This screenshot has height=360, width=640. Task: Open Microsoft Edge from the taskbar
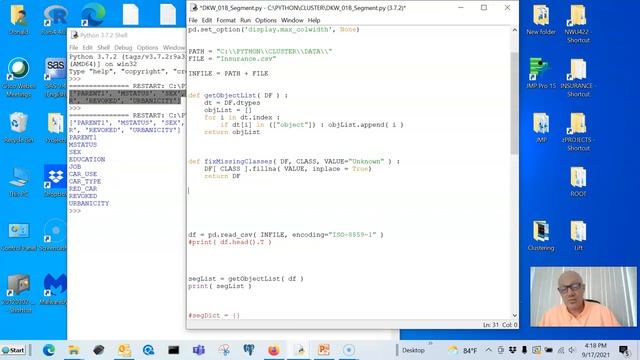(49, 350)
